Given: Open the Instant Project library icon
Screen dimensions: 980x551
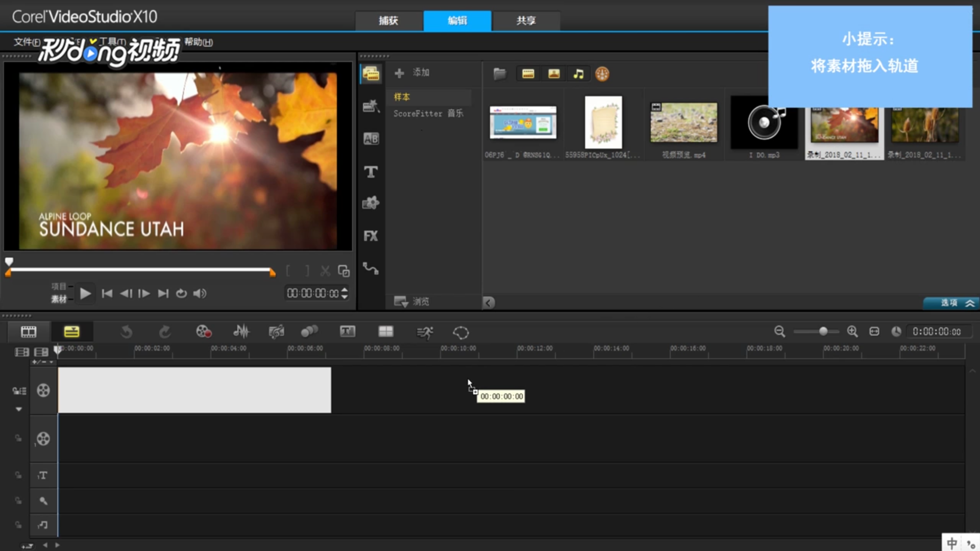Looking at the screenshot, I should (371, 106).
